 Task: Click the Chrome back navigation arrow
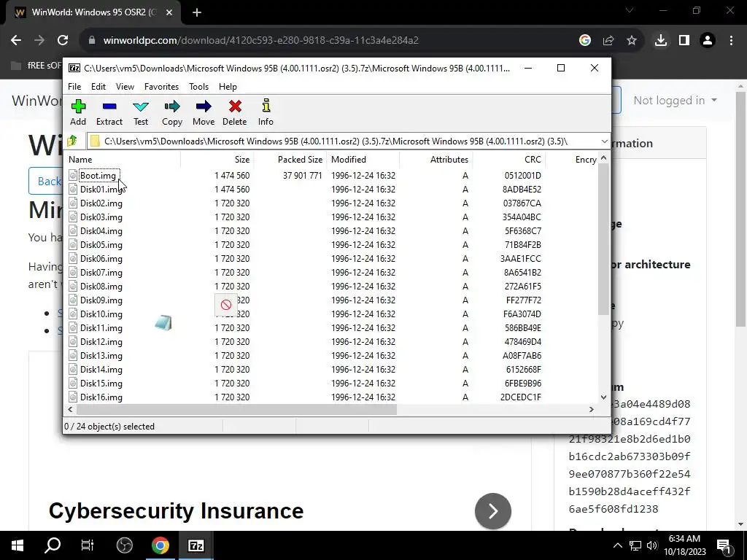tap(16, 41)
